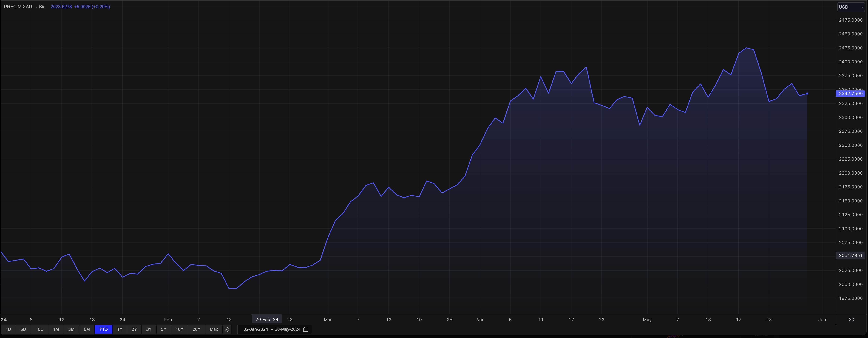Image resolution: width=868 pixels, height=338 pixels.
Task: Click the PREC.M.XAU= series label
Action: (x=19, y=7)
